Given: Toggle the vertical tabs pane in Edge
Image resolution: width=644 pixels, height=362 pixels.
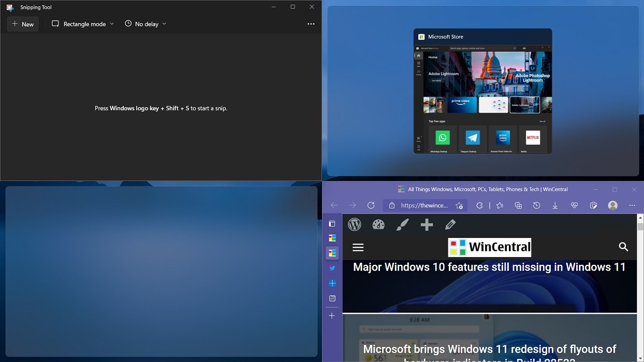Looking at the screenshot, I should pos(332,223).
